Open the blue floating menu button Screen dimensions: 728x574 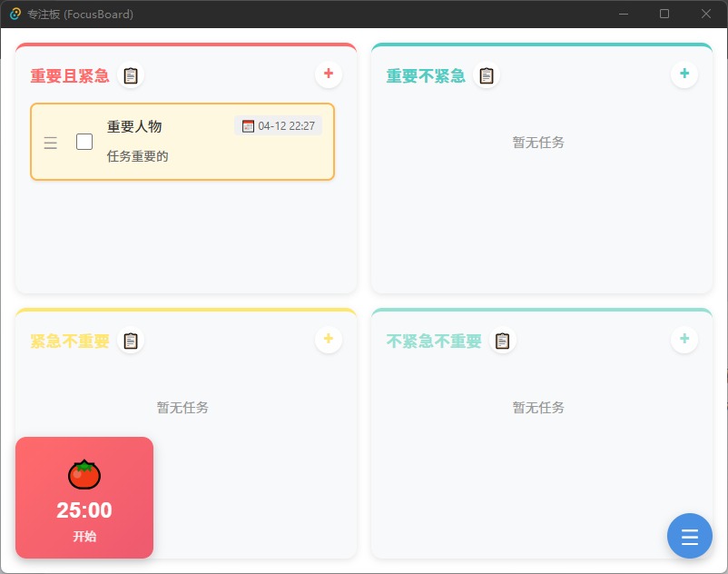click(690, 536)
